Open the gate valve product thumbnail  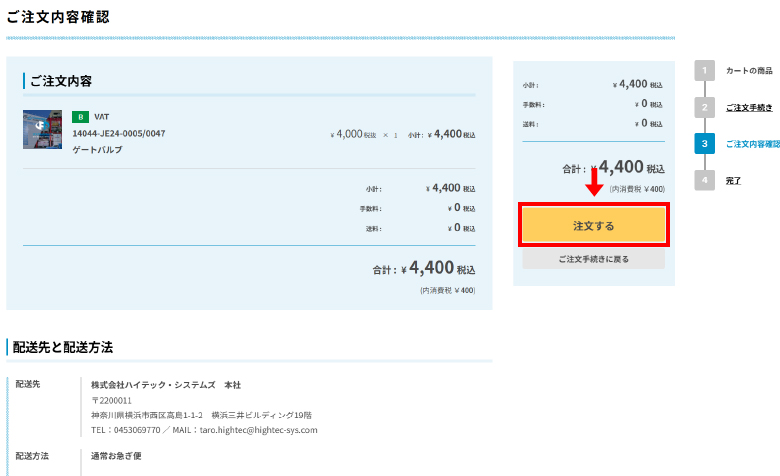click(x=42, y=128)
